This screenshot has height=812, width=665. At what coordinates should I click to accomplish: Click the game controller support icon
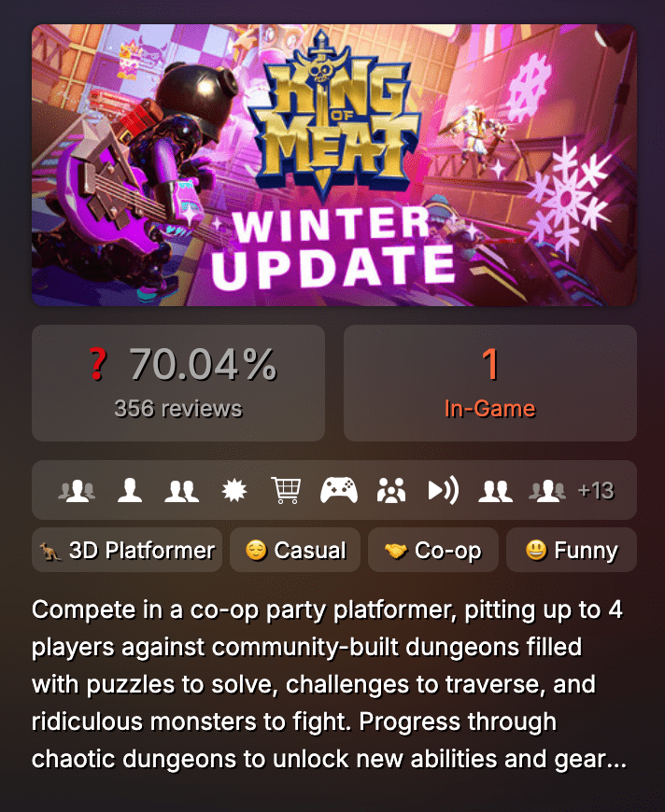pyautogui.click(x=339, y=490)
